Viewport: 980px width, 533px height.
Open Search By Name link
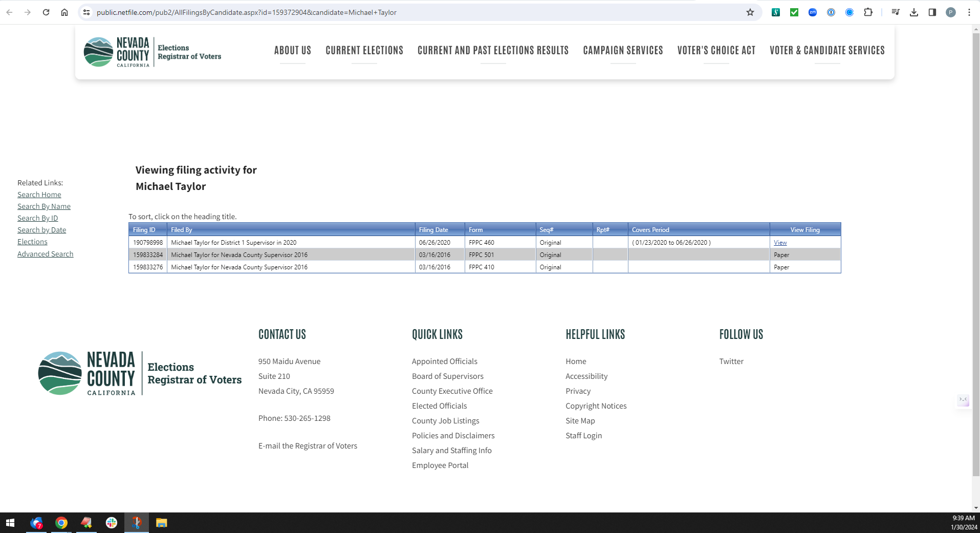coord(44,206)
